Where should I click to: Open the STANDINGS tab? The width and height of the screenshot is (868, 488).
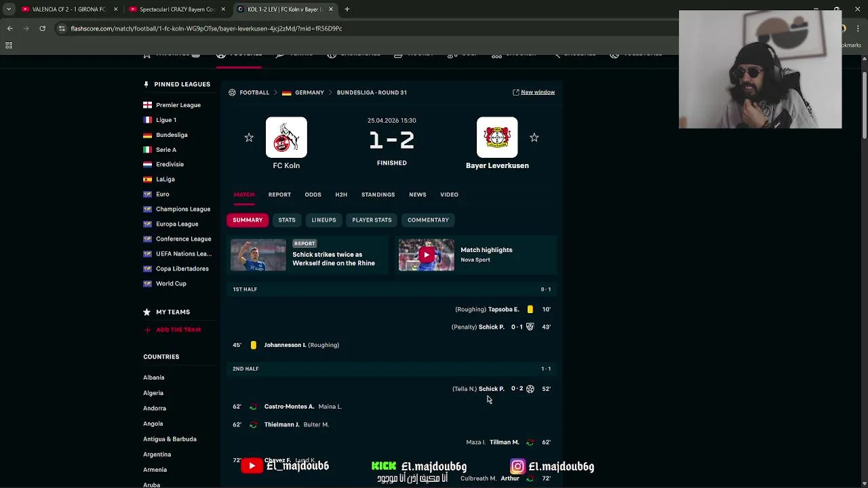[378, 195]
